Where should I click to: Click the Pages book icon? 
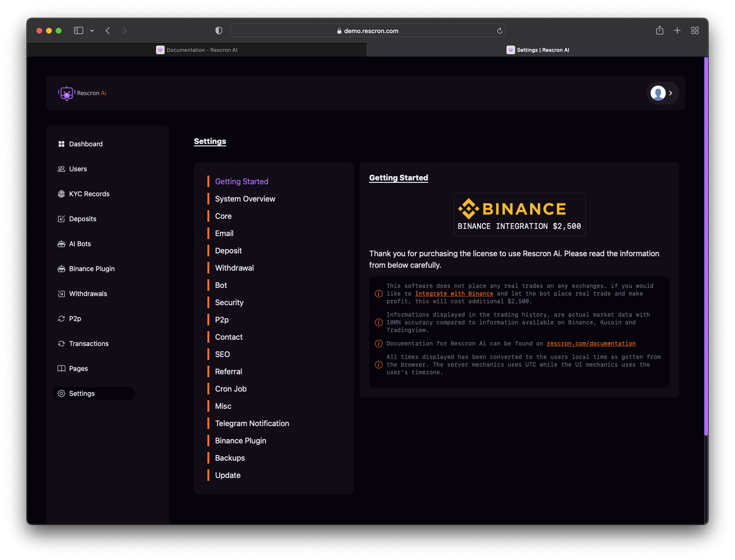pyautogui.click(x=61, y=369)
